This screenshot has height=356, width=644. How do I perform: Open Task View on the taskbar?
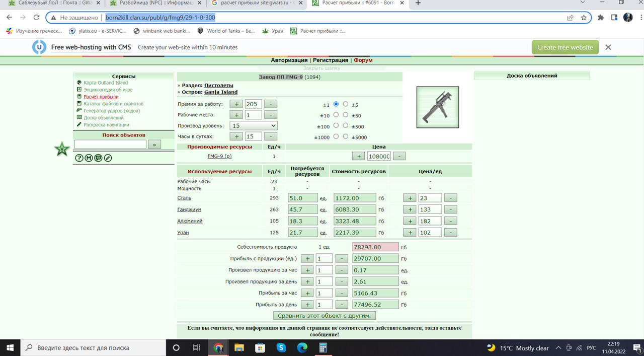(196, 347)
